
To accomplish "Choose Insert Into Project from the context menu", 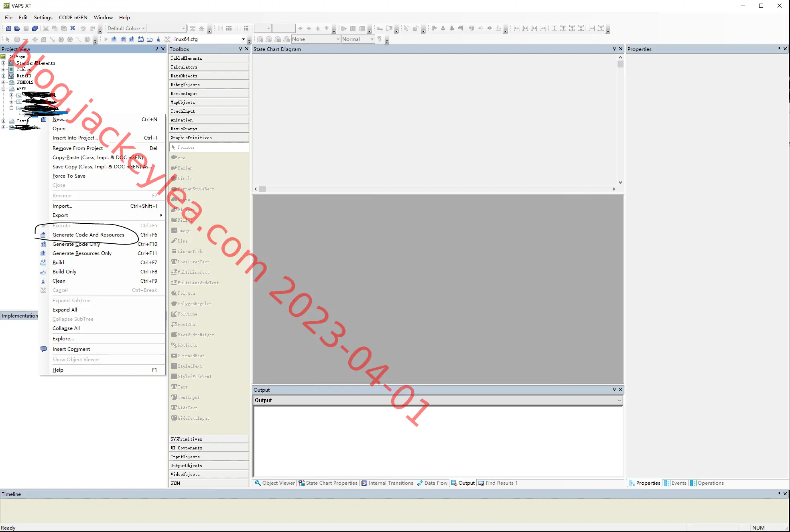I will pos(102,138).
